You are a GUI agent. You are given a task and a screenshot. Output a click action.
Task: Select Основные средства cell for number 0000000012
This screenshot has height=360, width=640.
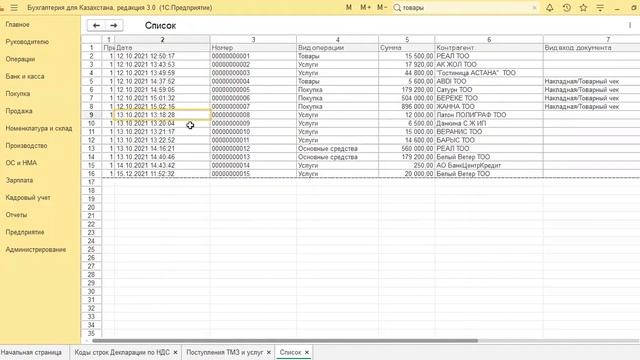pos(338,149)
